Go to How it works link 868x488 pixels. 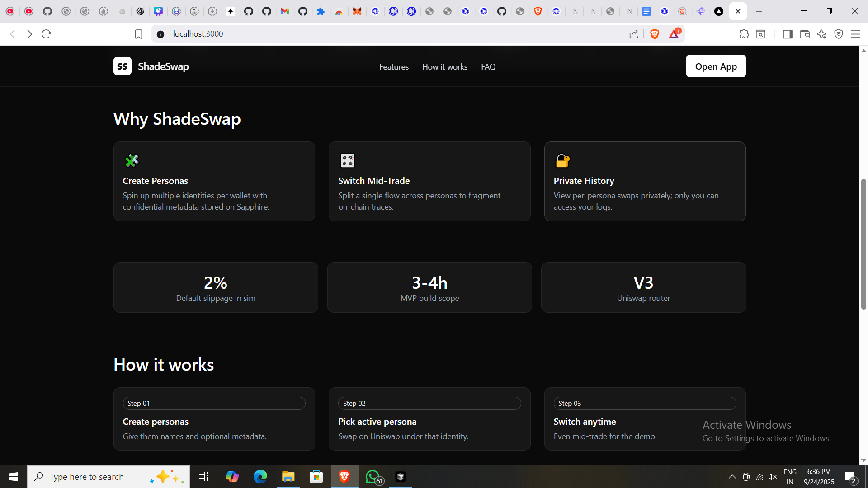445,67
